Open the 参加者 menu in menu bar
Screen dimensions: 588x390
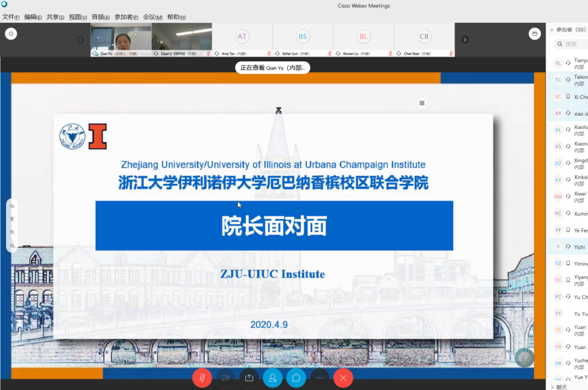[x=126, y=17]
